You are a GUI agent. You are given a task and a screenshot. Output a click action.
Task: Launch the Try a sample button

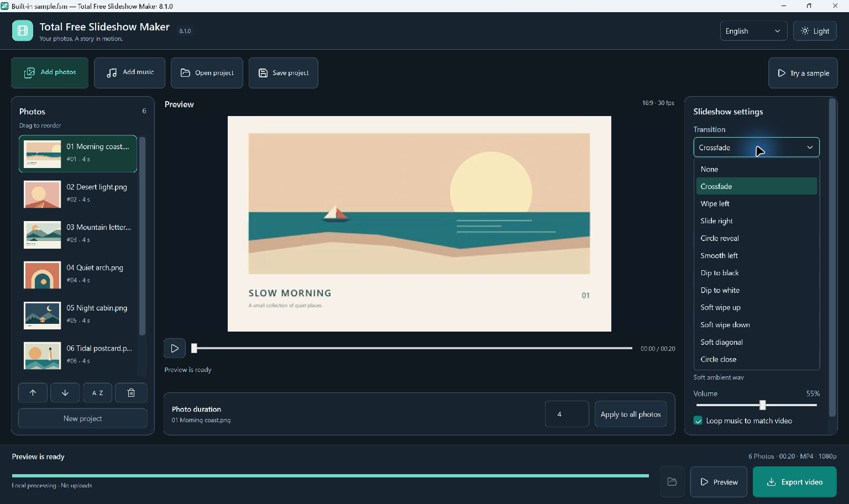(803, 73)
